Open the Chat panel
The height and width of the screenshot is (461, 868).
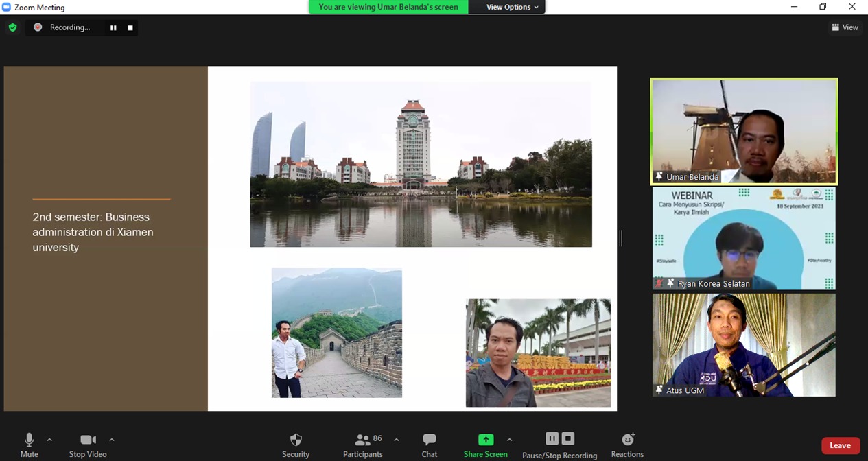point(430,445)
